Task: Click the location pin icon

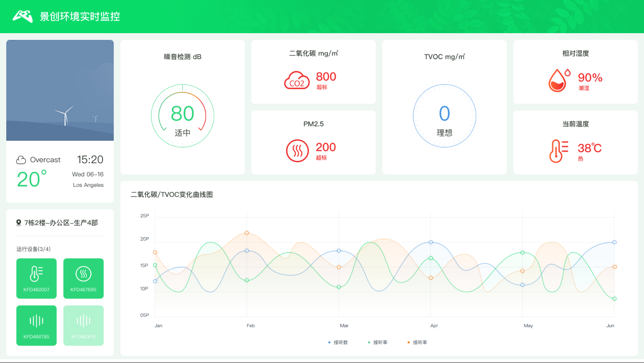Action: coord(19,223)
